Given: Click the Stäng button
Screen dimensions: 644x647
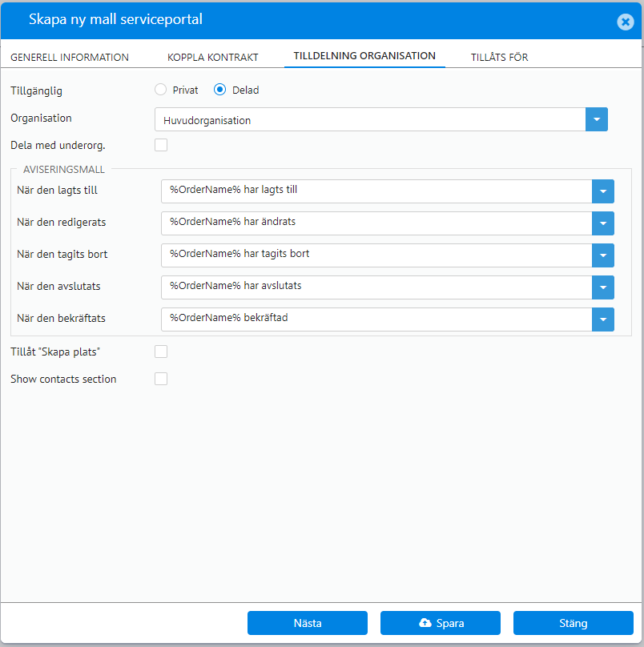Looking at the screenshot, I should [x=574, y=623].
